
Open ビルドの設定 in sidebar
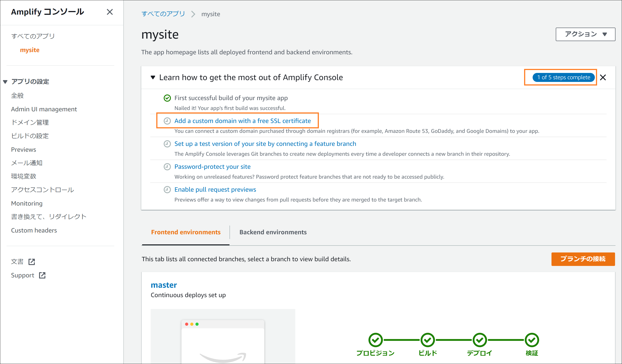tap(30, 136)
